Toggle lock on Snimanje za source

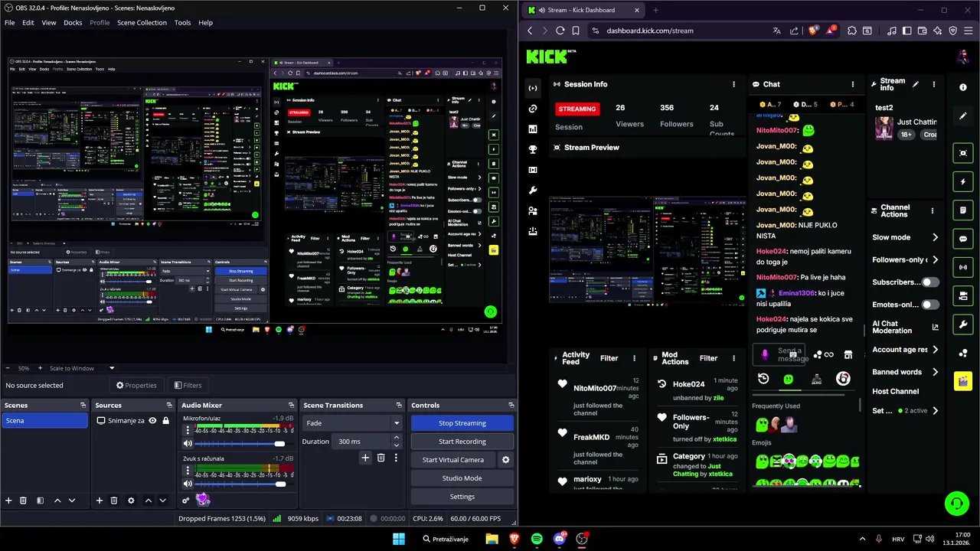coord(165,420)
